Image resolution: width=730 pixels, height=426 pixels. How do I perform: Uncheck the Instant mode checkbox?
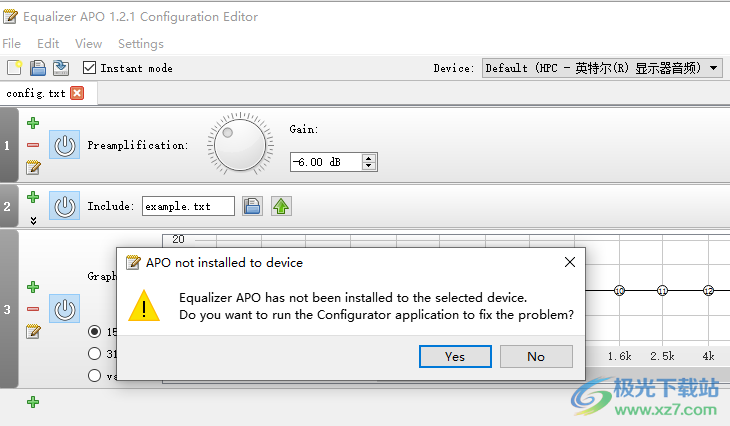[89, 68]
